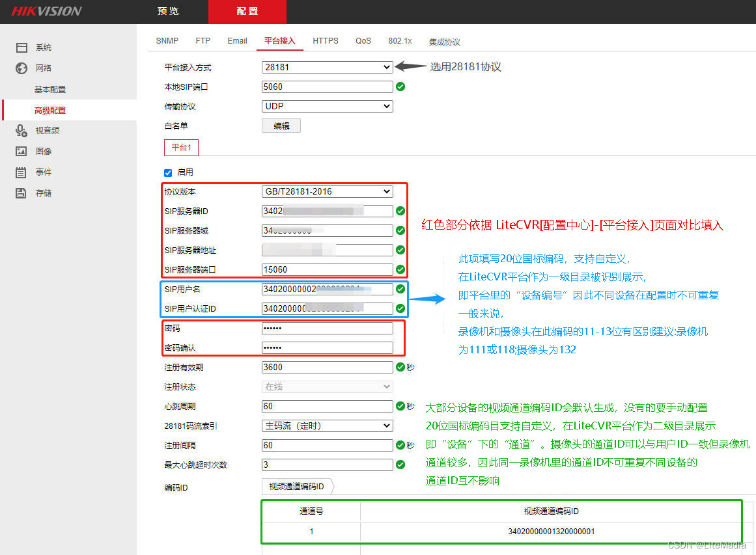Screen dimensions: 756x555
Task: Click the green checkmark beside 心跳周期
Action: coord(400,406)
